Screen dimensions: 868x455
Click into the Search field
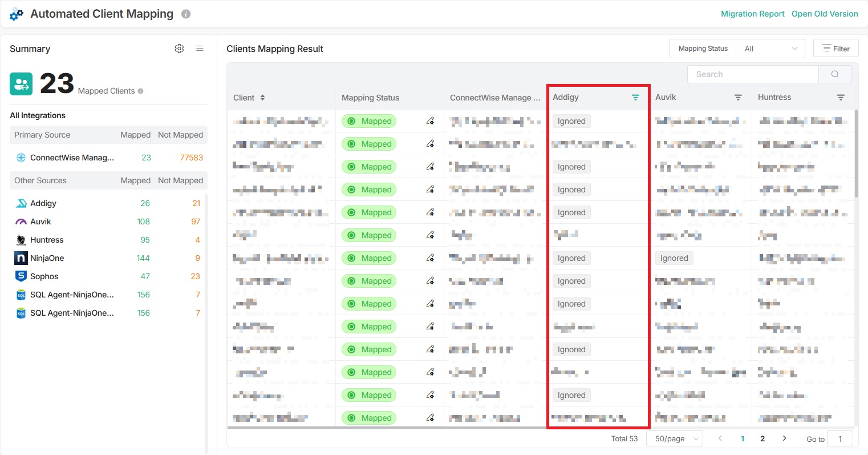753,74
